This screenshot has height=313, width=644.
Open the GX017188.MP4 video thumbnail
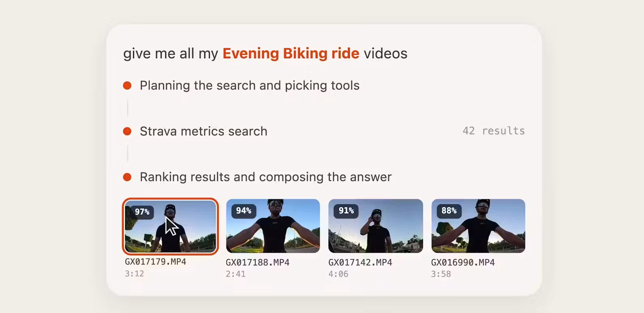[x=273, y=226]
